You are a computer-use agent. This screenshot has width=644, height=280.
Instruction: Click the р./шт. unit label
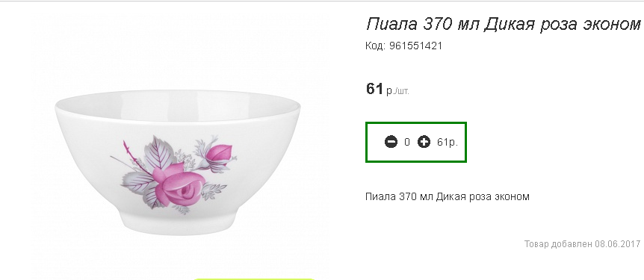(x=397, y=91)
